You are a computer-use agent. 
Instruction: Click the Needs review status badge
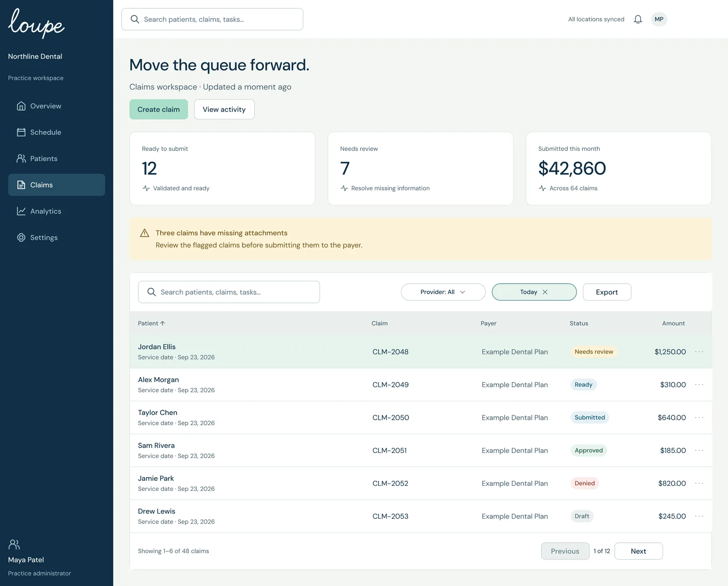pyautogui.click(x=594, y=352)
